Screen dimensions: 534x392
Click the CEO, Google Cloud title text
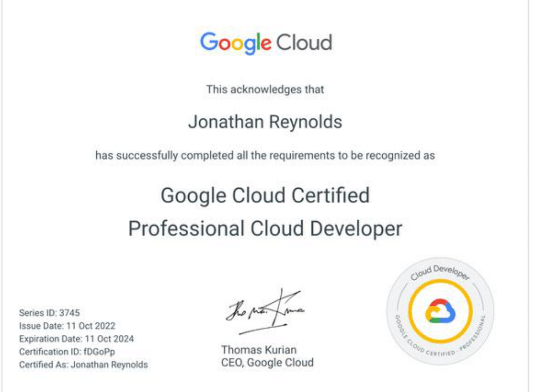pos(267,363)
